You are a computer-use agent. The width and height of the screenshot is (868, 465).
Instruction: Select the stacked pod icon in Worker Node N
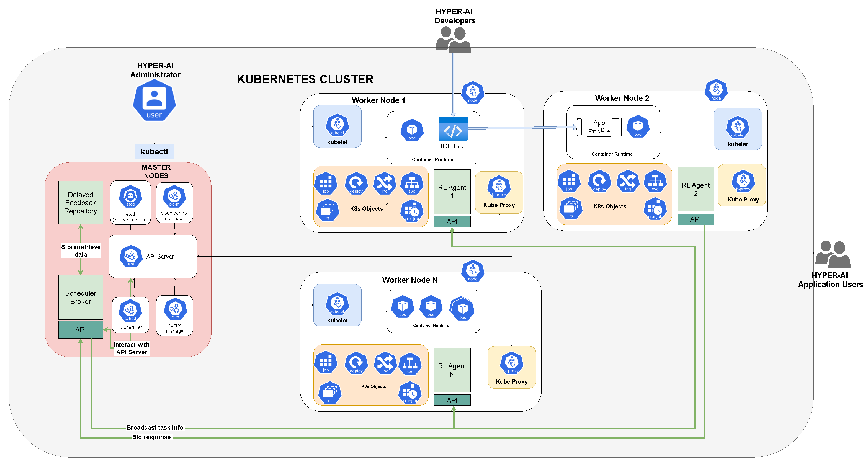click(x=462, y=308)
